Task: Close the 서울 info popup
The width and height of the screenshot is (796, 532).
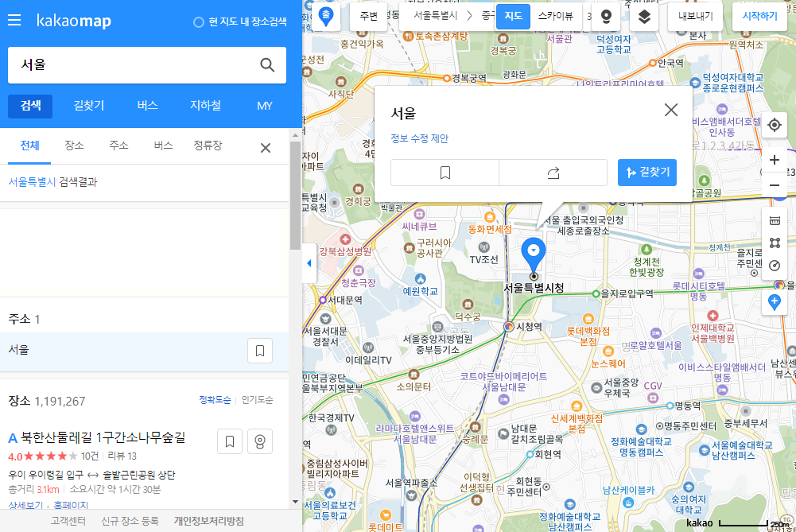Action: click(670, 110)
